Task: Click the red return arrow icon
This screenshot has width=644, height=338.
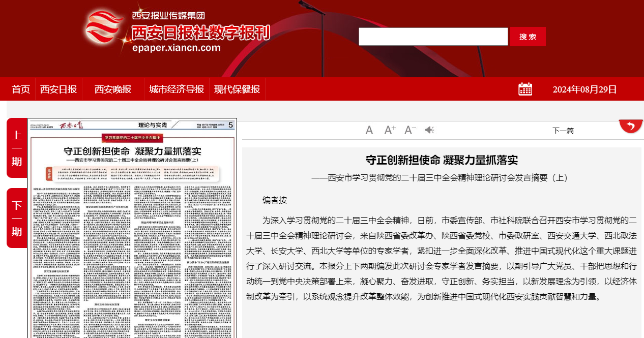Action: click(x=631, y=126)
